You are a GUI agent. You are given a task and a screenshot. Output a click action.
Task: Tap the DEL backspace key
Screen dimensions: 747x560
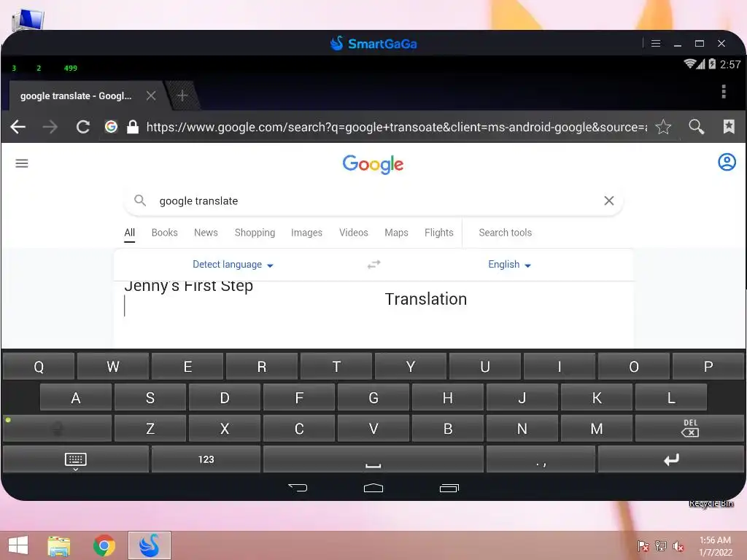[x=689, y=428]
